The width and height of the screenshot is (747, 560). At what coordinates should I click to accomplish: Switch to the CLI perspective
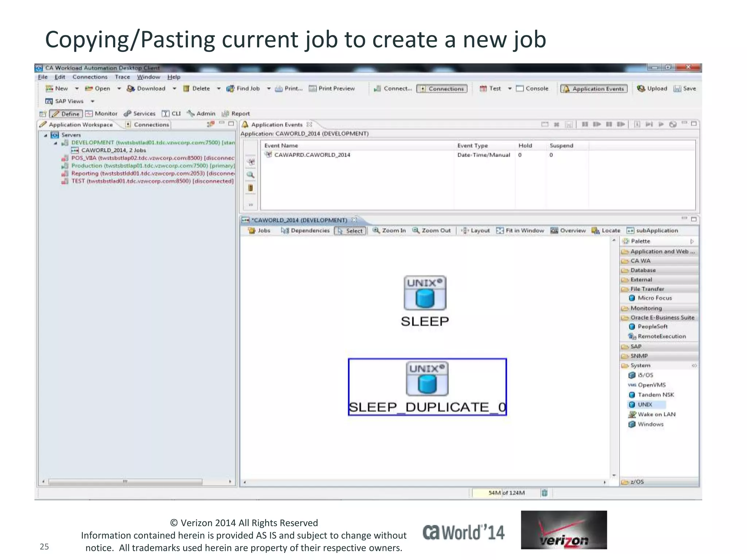pos(171,114)
